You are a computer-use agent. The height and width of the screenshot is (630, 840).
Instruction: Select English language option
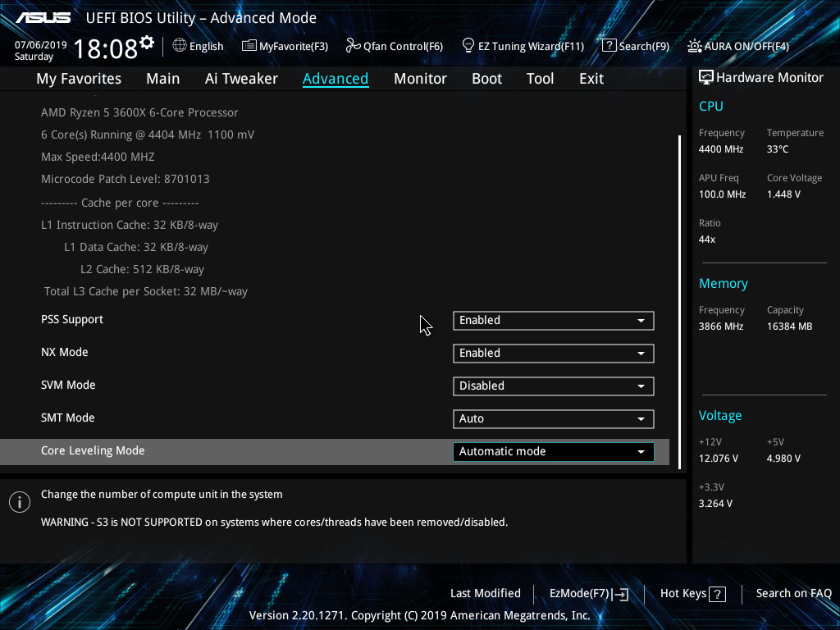pos(206,46)
